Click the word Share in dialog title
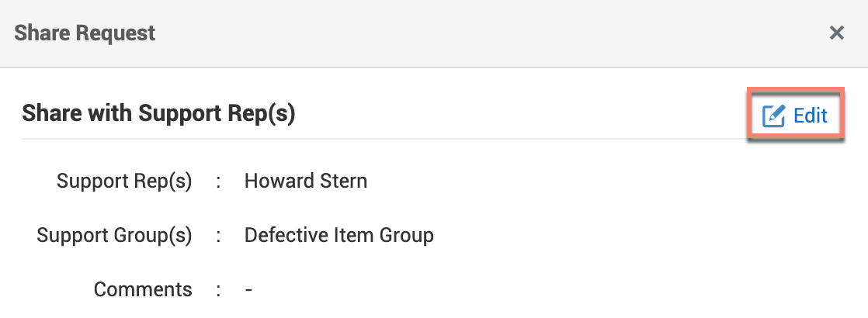This screenshot has width=868, height=318. coord(39,33)
